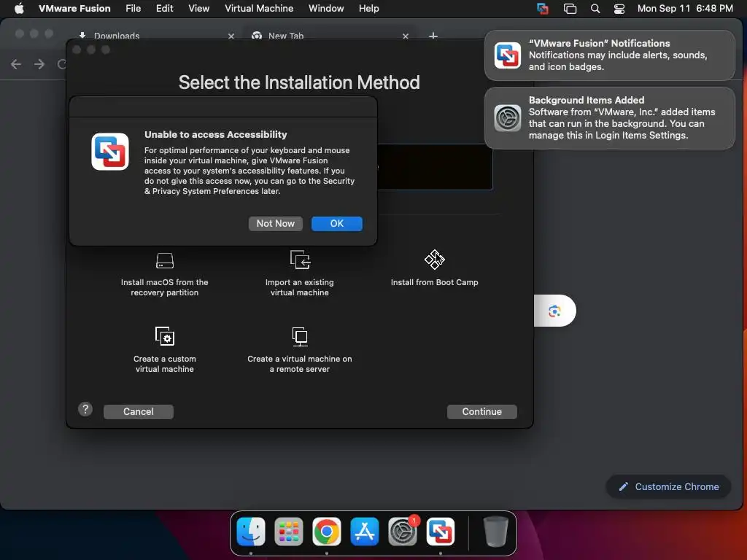The image size is (747, 560).
Task: Open the Help menu
Action: click(368, 8)
